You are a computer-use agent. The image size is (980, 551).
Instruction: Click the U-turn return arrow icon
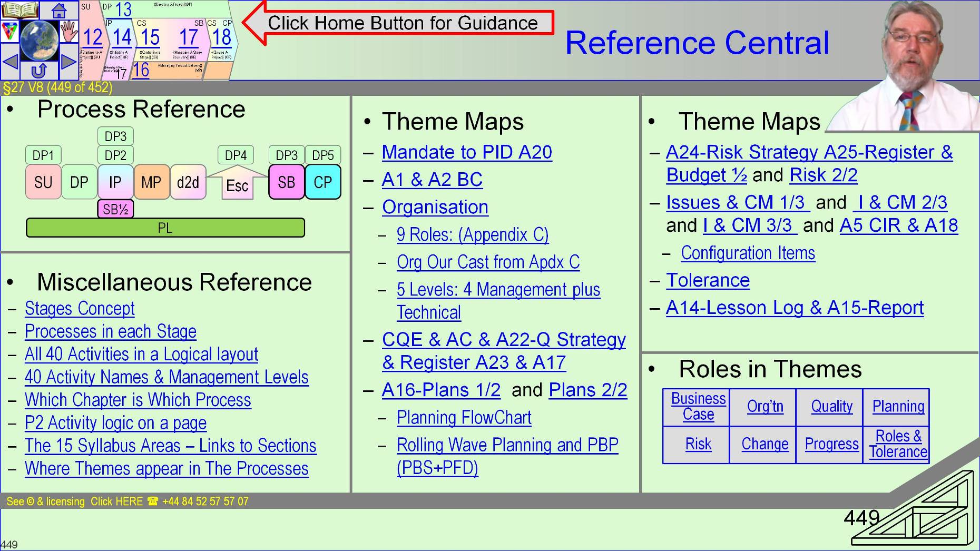tap(40, 71)
